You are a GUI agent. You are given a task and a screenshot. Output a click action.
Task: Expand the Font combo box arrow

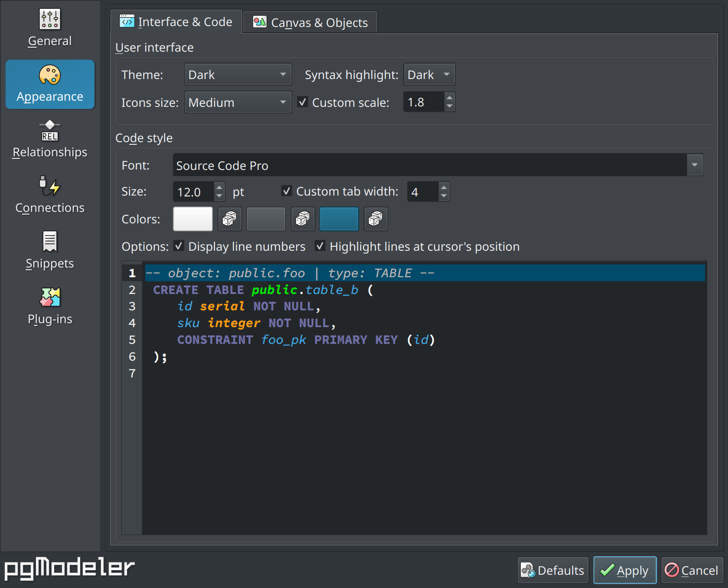point(694,165)
